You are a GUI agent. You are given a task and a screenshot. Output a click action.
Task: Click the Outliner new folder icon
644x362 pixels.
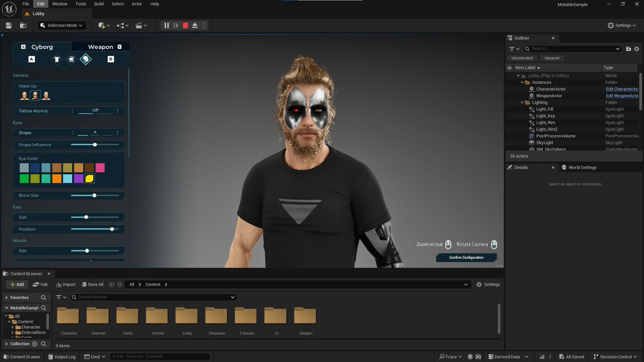[628, 49]
